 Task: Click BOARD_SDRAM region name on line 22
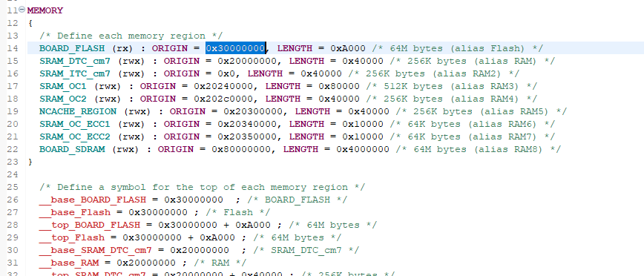click(72, 149)
